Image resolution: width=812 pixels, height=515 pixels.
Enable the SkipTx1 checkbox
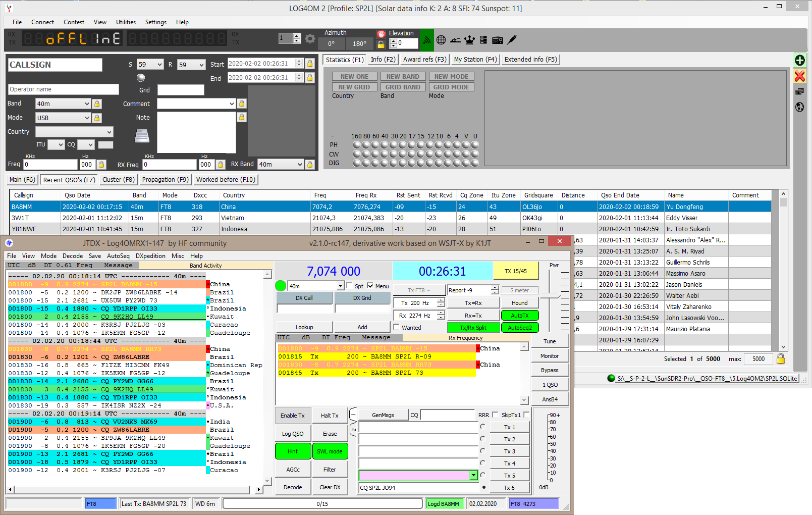tap(526, 415)
